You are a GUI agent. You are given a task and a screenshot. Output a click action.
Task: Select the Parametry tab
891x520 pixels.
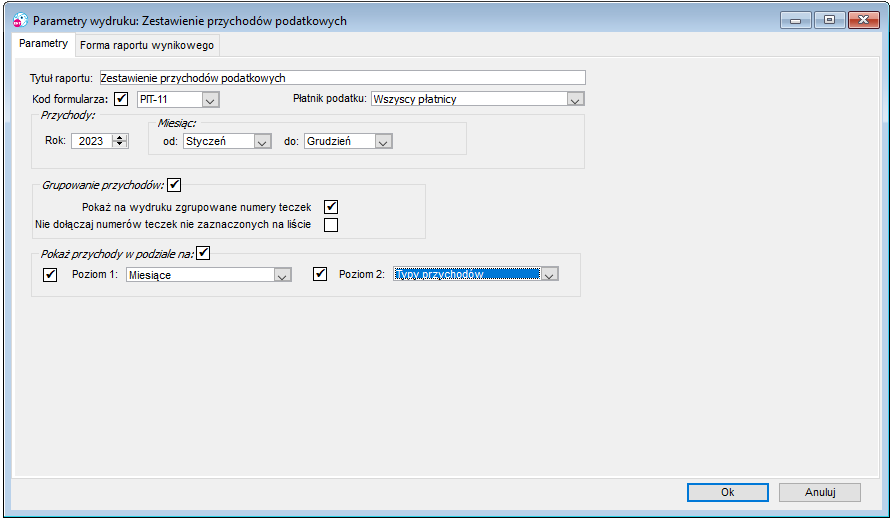(43, 43)
